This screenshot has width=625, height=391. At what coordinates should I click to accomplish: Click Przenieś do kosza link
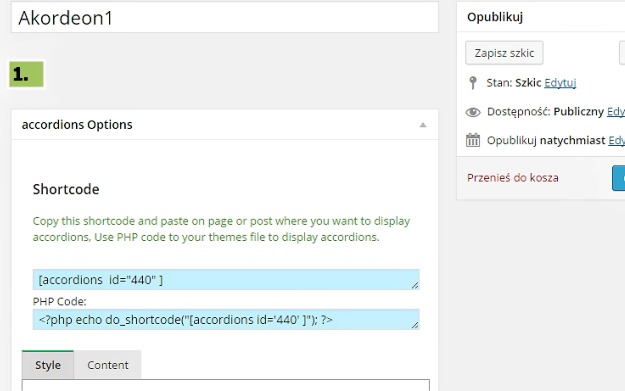coord(513,178)
